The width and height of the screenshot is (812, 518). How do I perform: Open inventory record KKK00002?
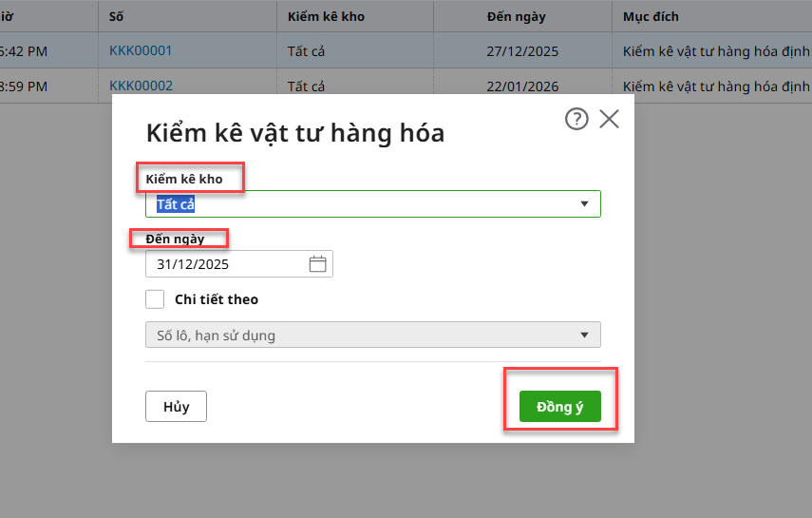(141, 86)
